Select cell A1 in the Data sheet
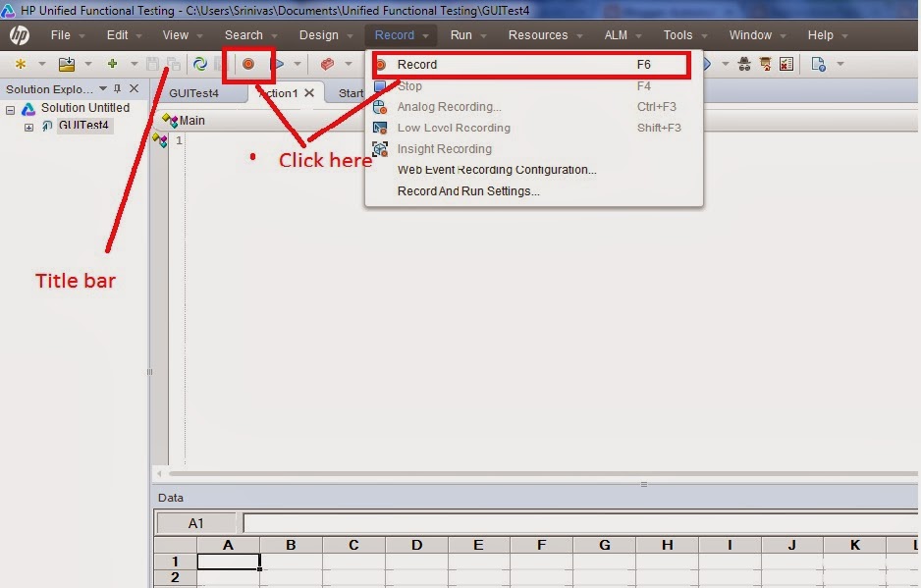This screenshot has width=921, height=588. (228, 561)
